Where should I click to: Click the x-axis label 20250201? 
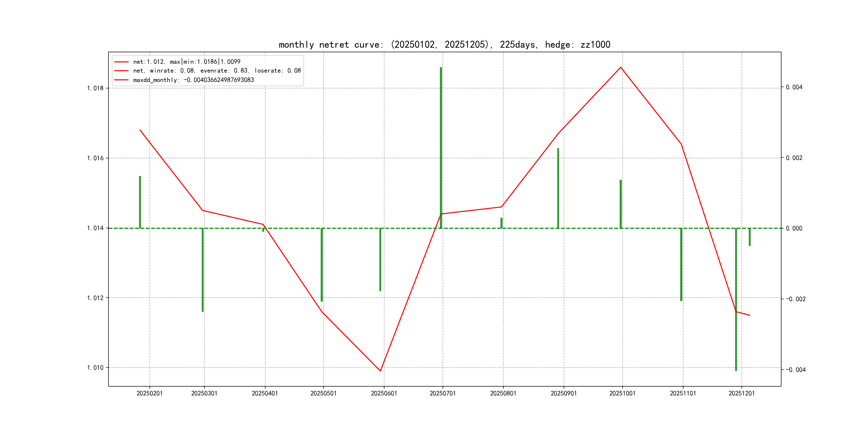click(x=149, y=394)
